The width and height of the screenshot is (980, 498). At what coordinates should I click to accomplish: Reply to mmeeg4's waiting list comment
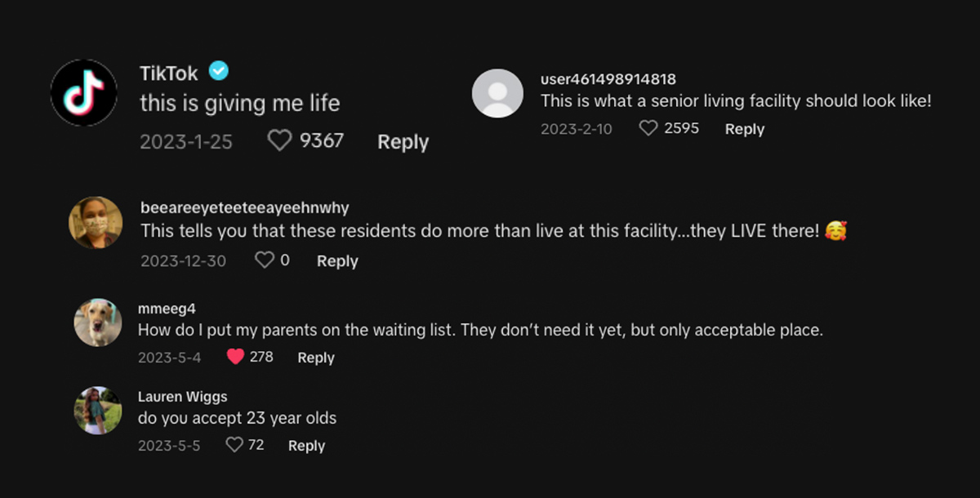316,358
